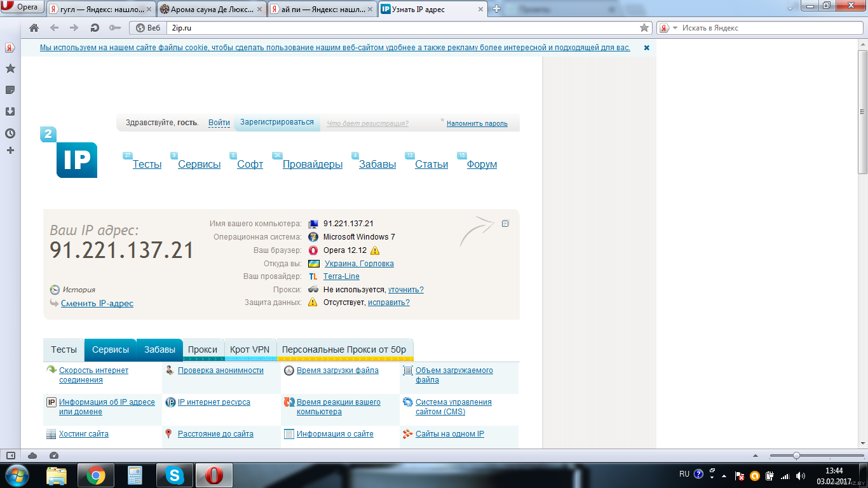Navigate back to the previous page
The height and width of the screenshot is (488, 868).
(54, 28)
